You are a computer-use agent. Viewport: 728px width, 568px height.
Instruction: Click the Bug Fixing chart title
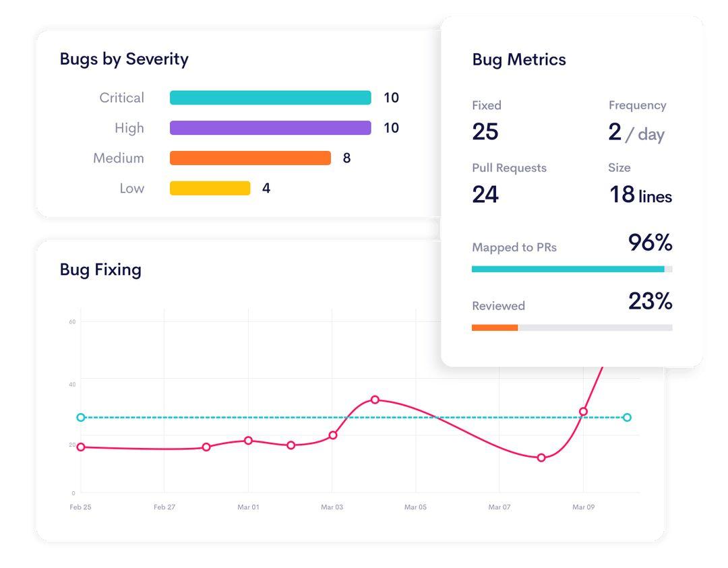coord(100,270)
